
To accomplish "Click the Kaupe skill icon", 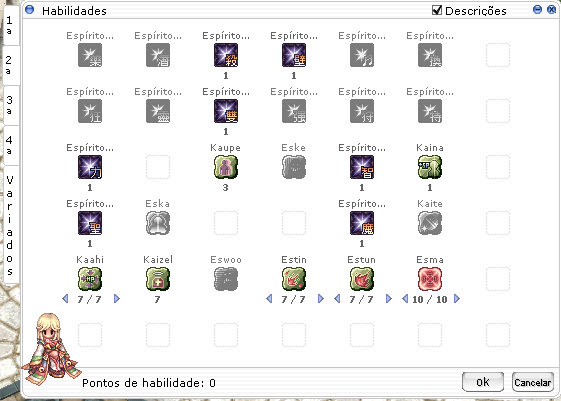I will [x=226, y=167].
